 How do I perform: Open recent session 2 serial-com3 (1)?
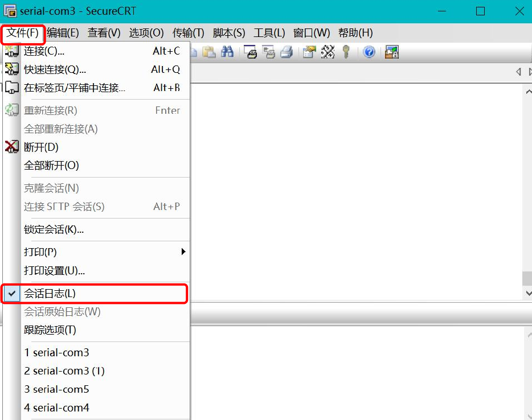pos(96,371)
